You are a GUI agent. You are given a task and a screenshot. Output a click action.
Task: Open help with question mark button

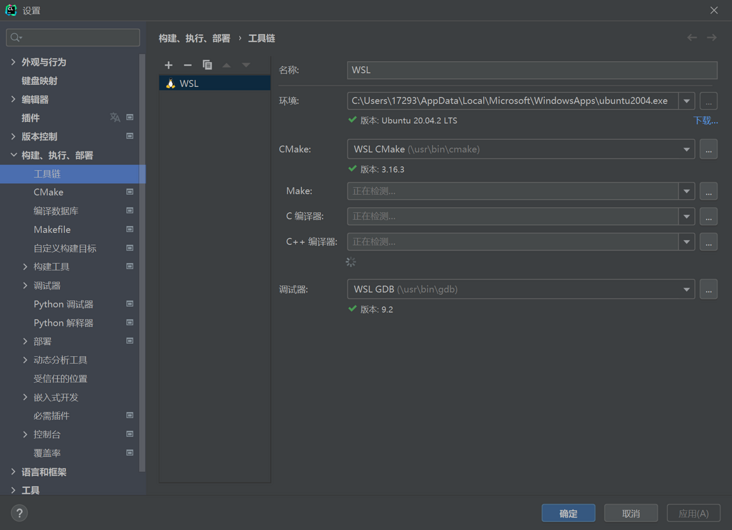pyautogui.click(x=19, y=513)
